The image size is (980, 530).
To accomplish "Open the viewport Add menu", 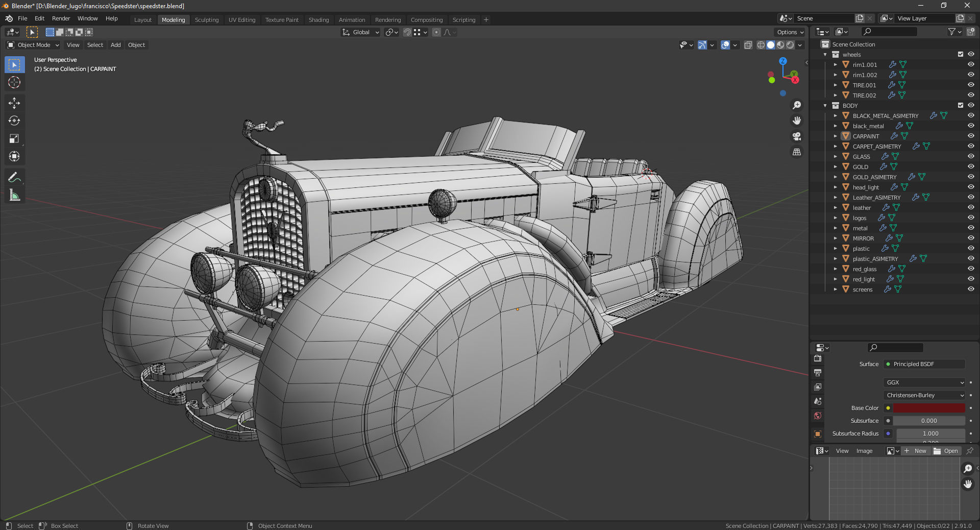I will pos(116,45).
